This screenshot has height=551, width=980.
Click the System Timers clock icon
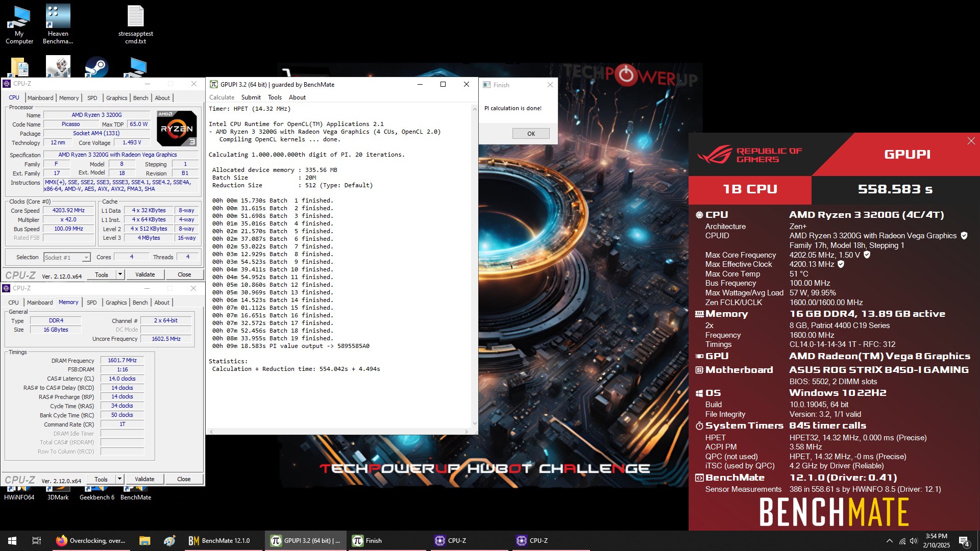pyautogui.click(x=699, y=425)
